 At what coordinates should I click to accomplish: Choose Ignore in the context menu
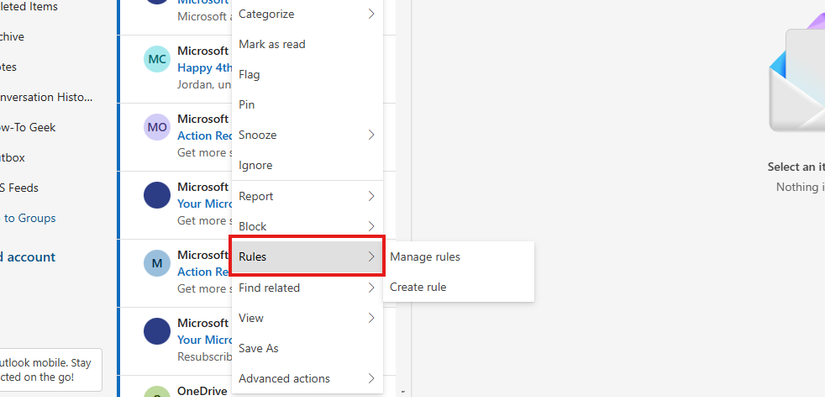tap(307, 165)
